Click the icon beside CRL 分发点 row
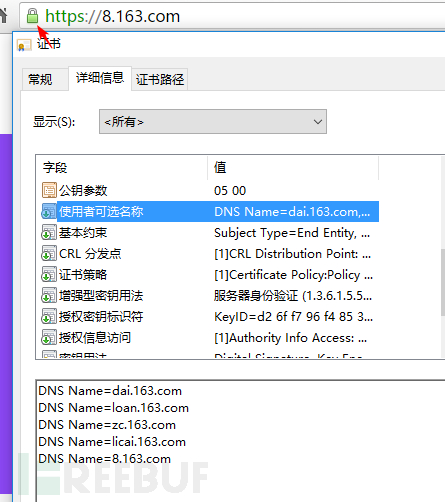Image resolution: width=445 pixels, height=502 pixels. [49, 253]
